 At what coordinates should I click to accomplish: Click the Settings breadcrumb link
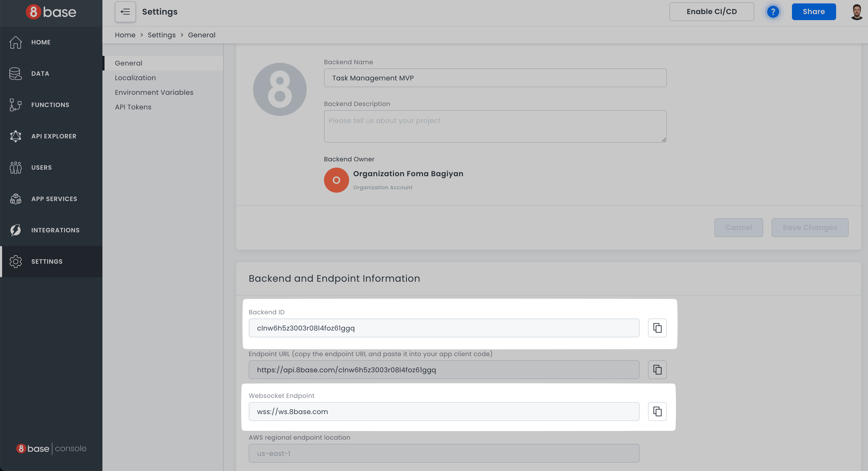click(x=161, y=35)
